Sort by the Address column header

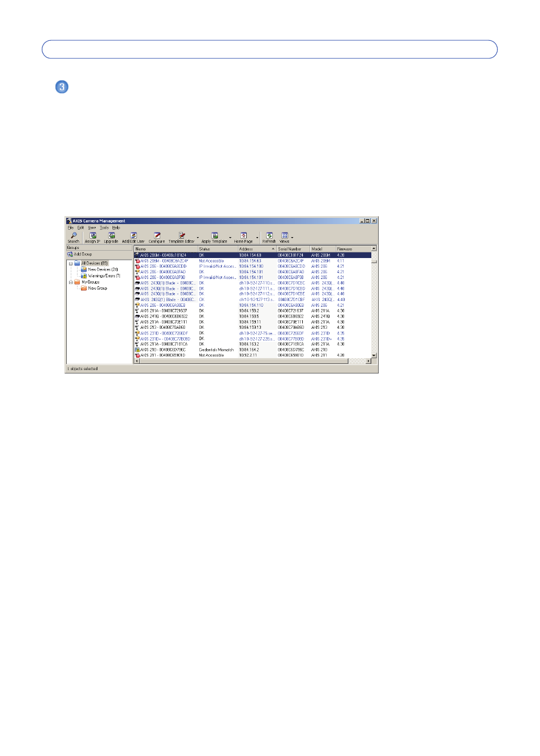257,249
